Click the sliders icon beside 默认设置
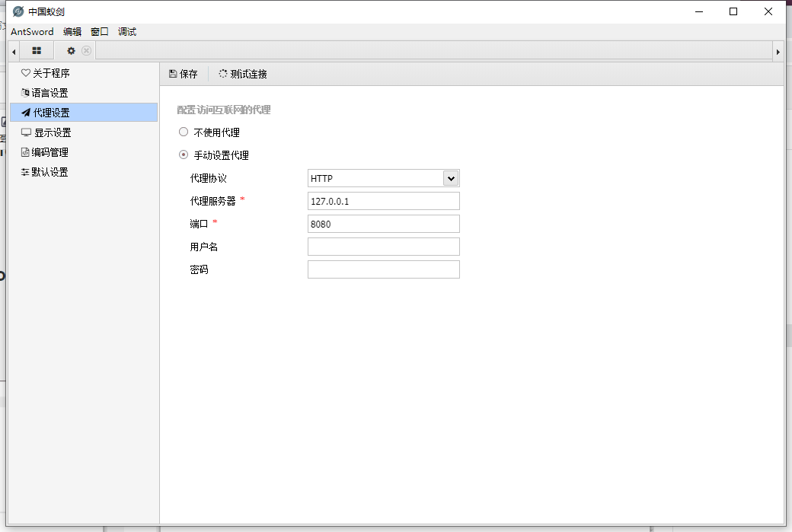 click(25, 172)
